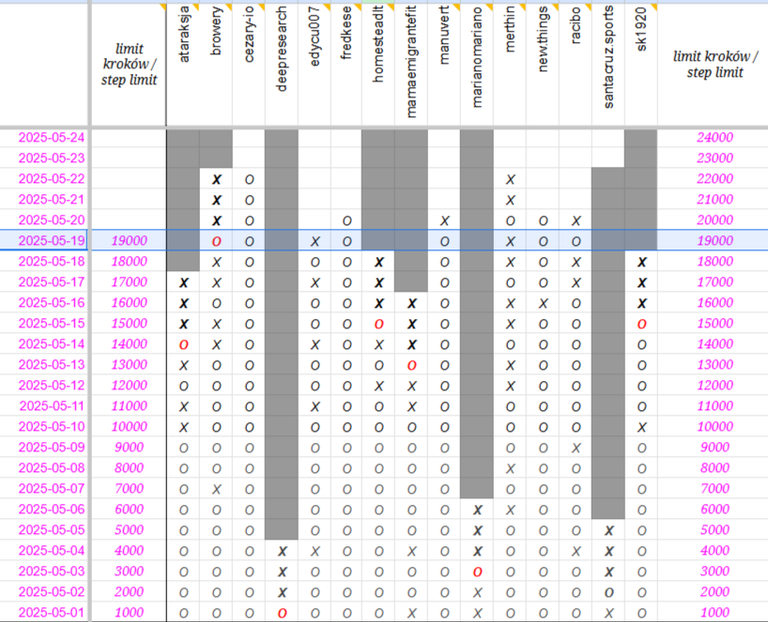
Task: Click the X in racibo on 2025-05-09
Action: pyautogui.click(x=576, y=448)
